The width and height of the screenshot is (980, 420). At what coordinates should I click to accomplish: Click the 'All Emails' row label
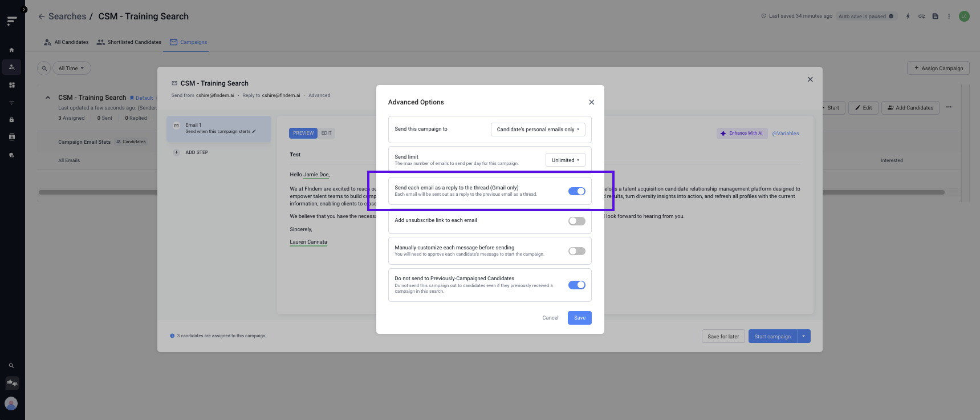[69, 160]
